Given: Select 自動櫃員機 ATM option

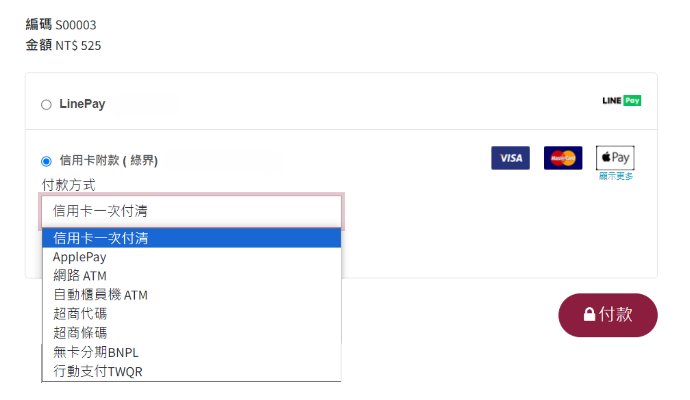Looking at the screenshot, I should 191,295.
